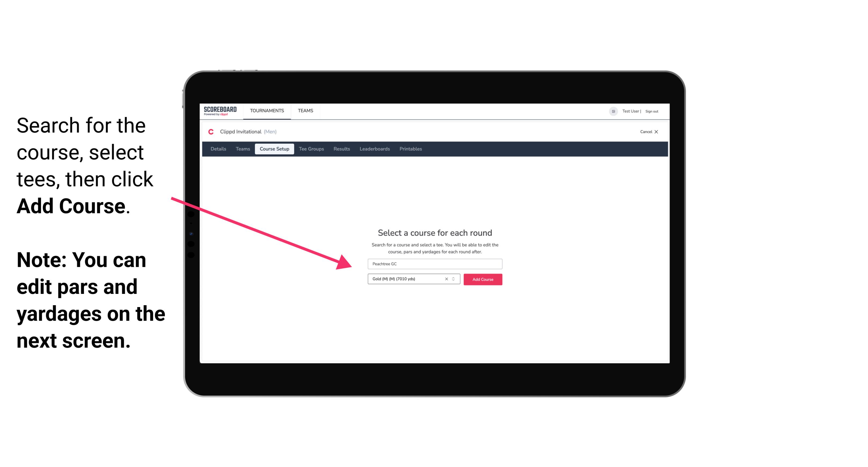The height and width of the screenshot is (467, 868).
Task: Switch to the Details tab
Action: coord(217,149)
